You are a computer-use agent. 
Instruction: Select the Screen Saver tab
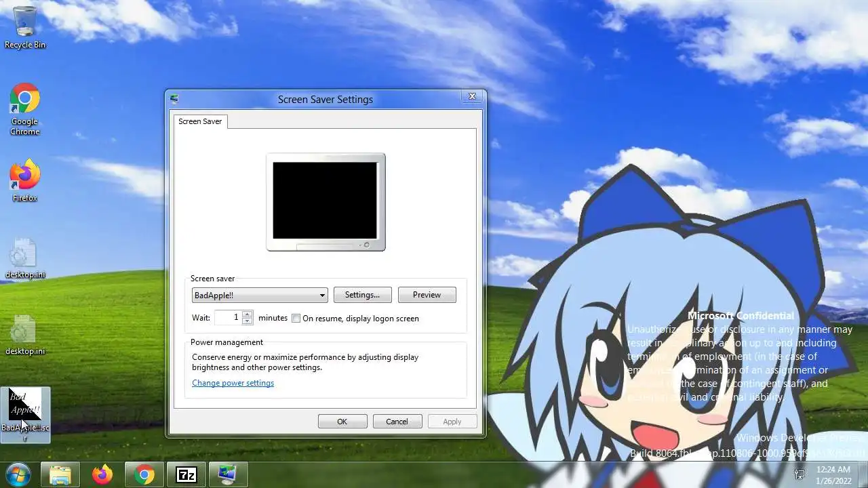click(200, 121)
